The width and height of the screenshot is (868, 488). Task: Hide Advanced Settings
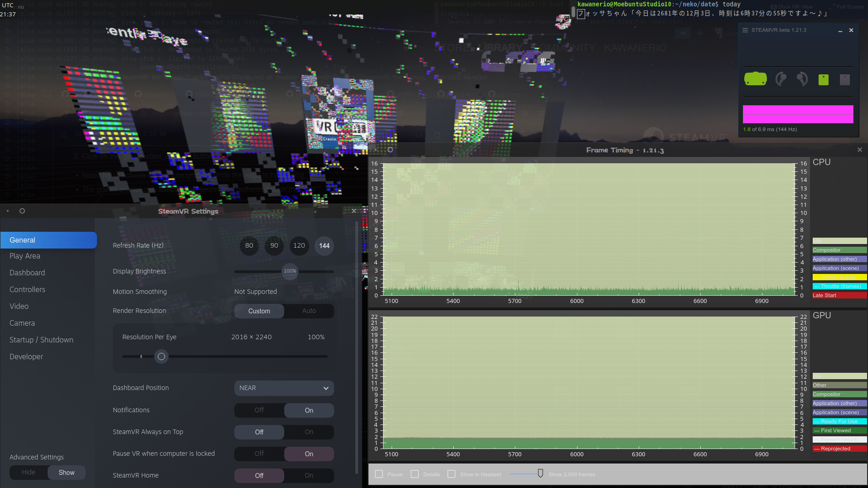point(29,473)
